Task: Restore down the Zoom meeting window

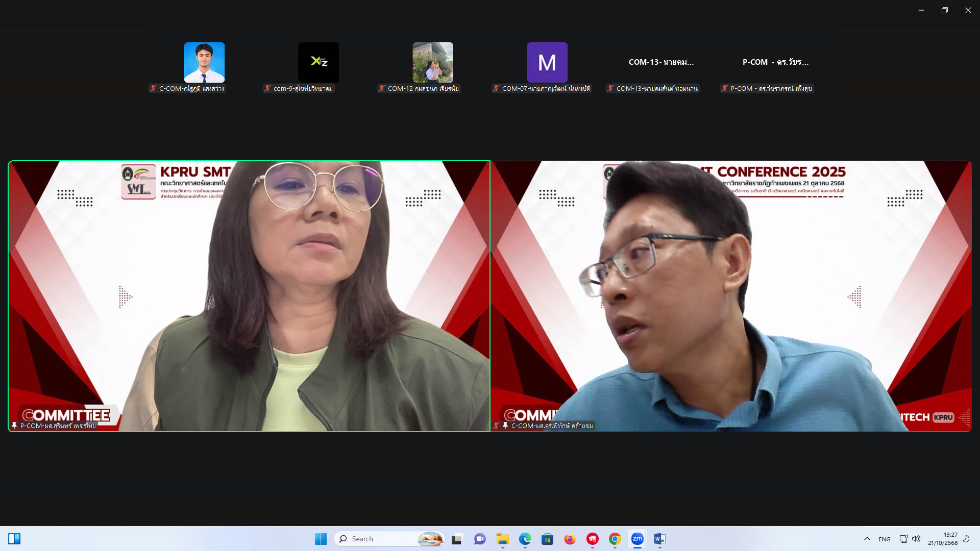Action: [944, 10]
